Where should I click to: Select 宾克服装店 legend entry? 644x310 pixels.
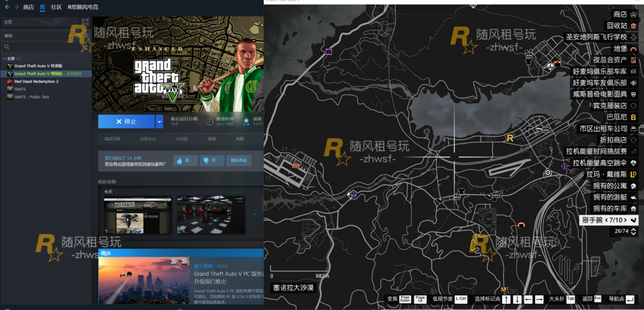click(614, 106)
